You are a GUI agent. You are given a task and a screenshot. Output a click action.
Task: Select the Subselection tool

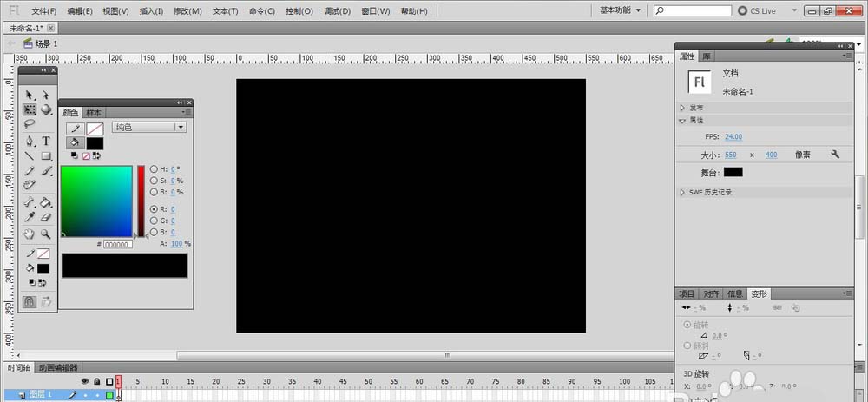coord(46,96)
